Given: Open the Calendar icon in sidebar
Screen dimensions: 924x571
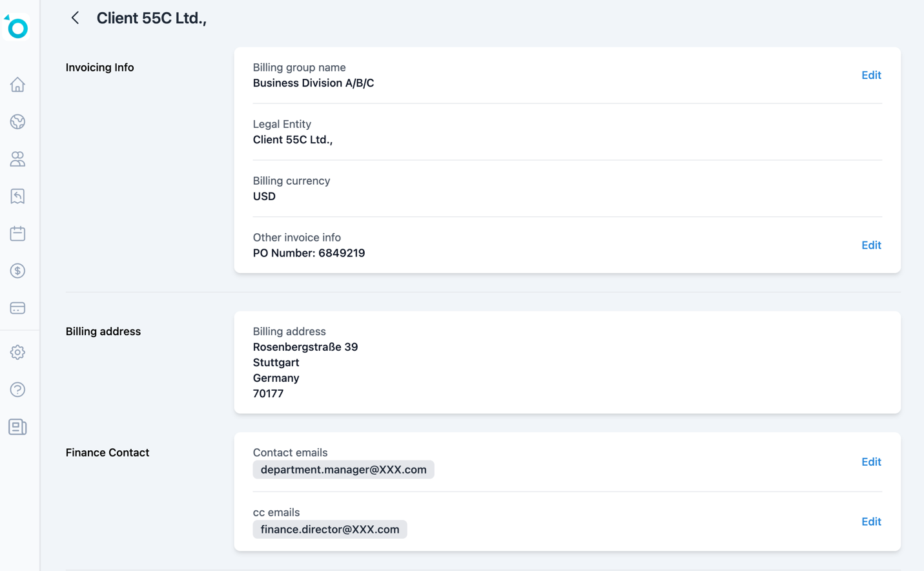Looking at the screenshot, I should pos(17,233).
